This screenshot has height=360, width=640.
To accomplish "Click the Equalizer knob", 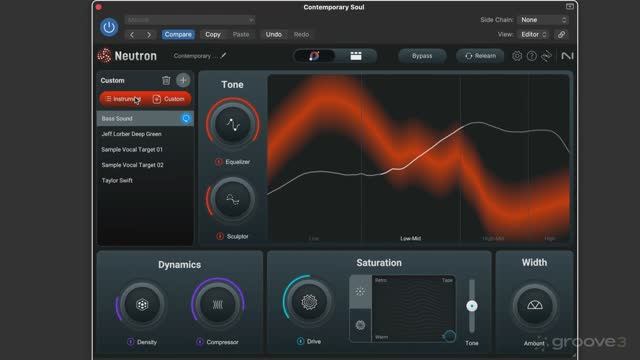I will 233,124.
